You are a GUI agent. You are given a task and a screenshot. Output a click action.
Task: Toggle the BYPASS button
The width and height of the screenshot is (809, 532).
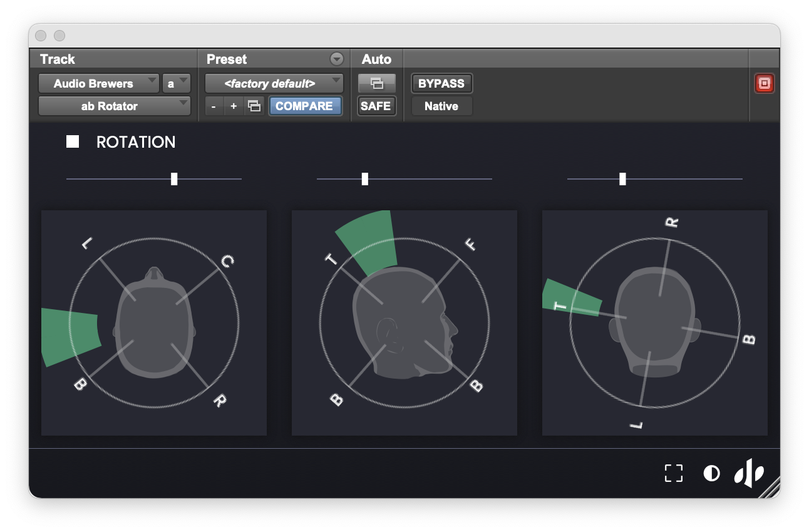pyautogui.click(x=441, y=83)
